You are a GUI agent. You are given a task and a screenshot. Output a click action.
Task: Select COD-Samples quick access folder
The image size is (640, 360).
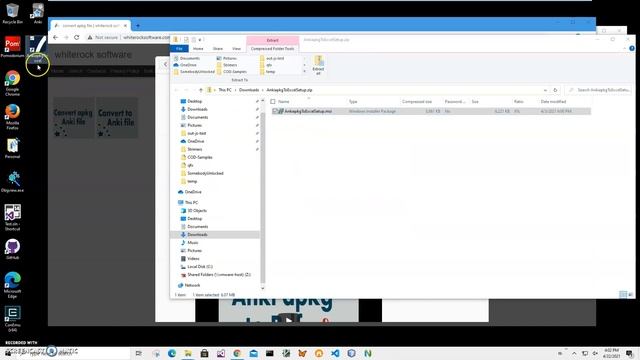coord(200,157)
